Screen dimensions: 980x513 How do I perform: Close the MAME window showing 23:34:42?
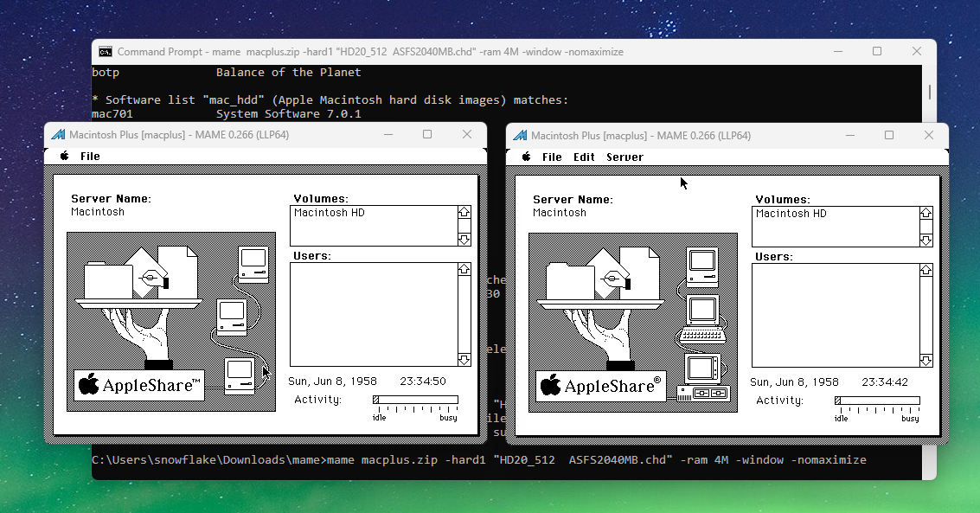tap(929, 136)
